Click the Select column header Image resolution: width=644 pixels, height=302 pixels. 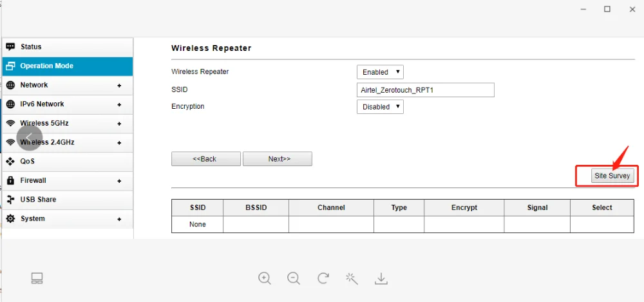602,207
